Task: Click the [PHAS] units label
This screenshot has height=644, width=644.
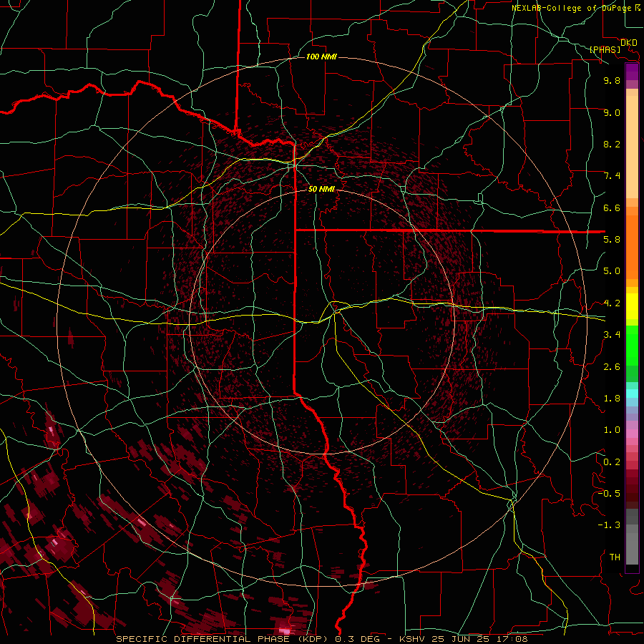Action: click(605, 49)
